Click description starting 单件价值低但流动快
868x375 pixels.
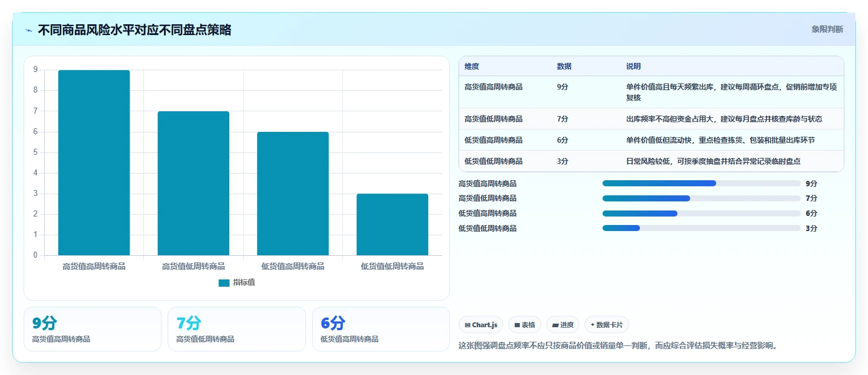pyautogui.click(x=720, y=140)
